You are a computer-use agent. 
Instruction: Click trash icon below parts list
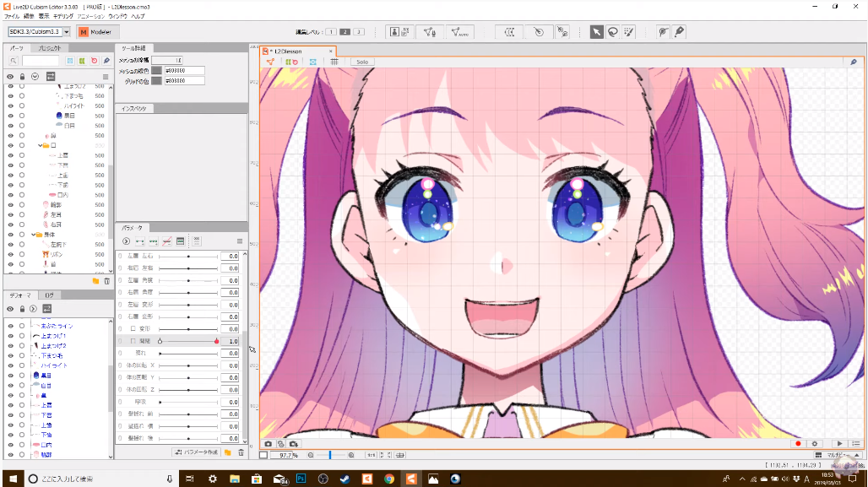coord(107,281)
